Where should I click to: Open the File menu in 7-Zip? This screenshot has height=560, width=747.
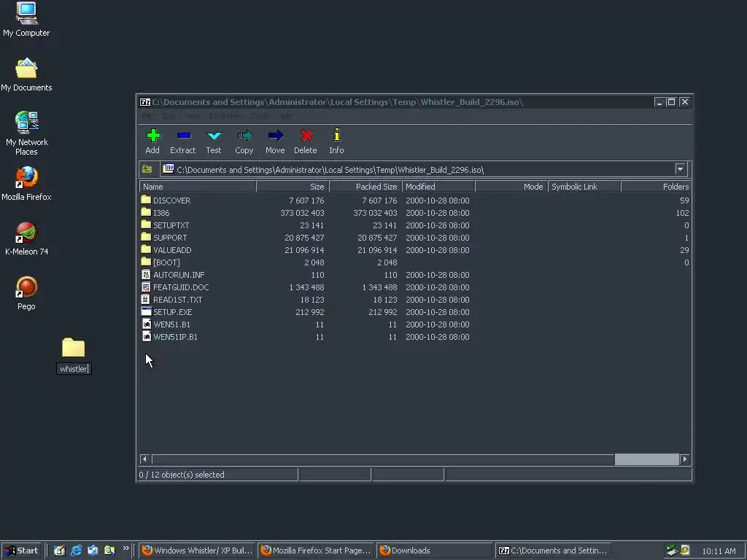147,116
